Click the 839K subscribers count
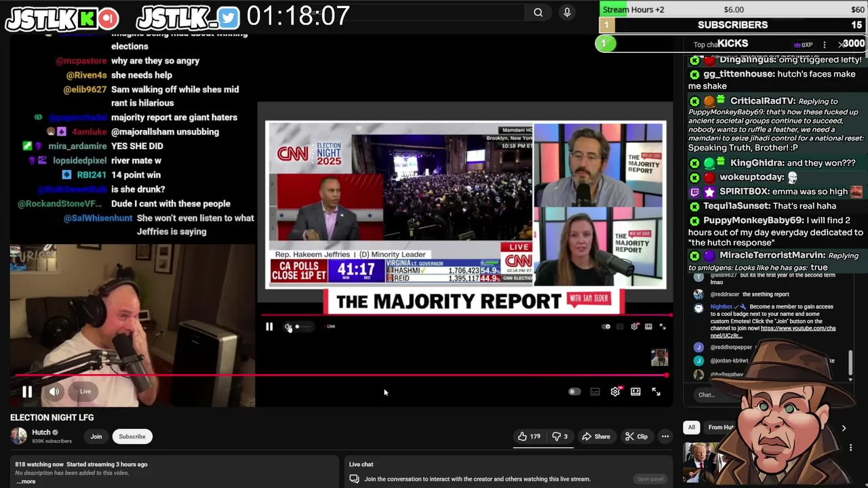Viewport: 868px width, 488px height. (52, 441)
